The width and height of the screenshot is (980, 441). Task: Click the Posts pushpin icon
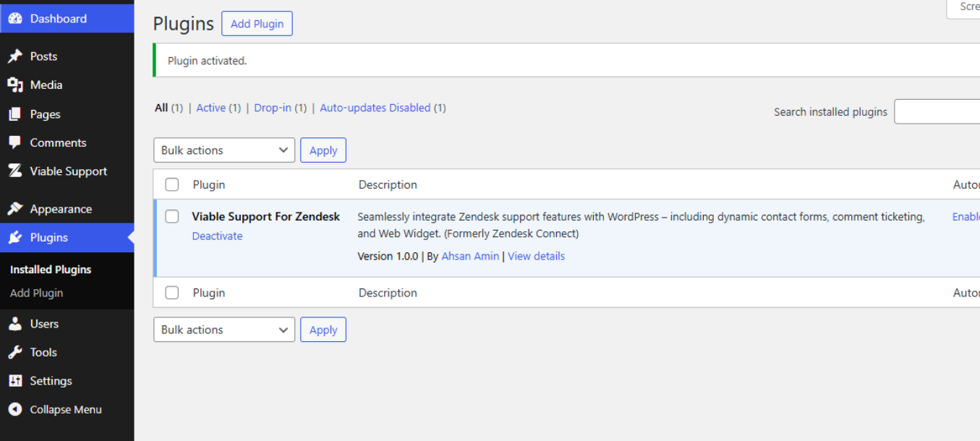pyautogui.click(x=15, y=56)
